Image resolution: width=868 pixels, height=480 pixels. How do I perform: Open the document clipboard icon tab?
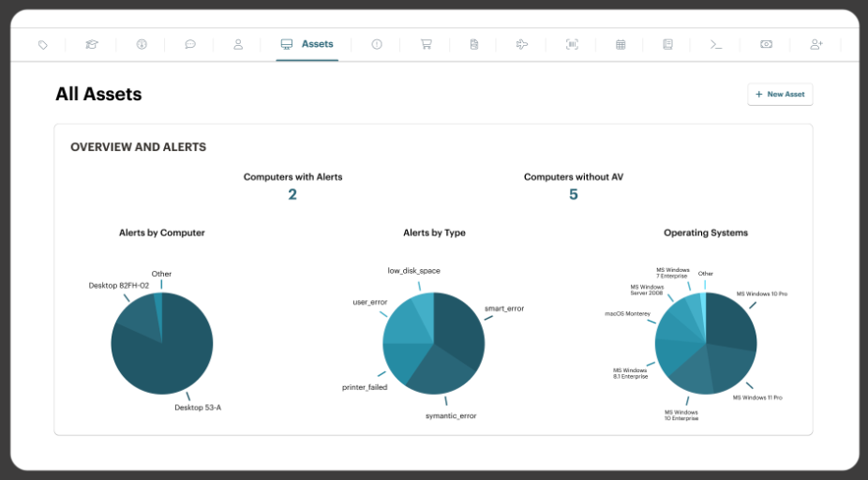[474, 44]
